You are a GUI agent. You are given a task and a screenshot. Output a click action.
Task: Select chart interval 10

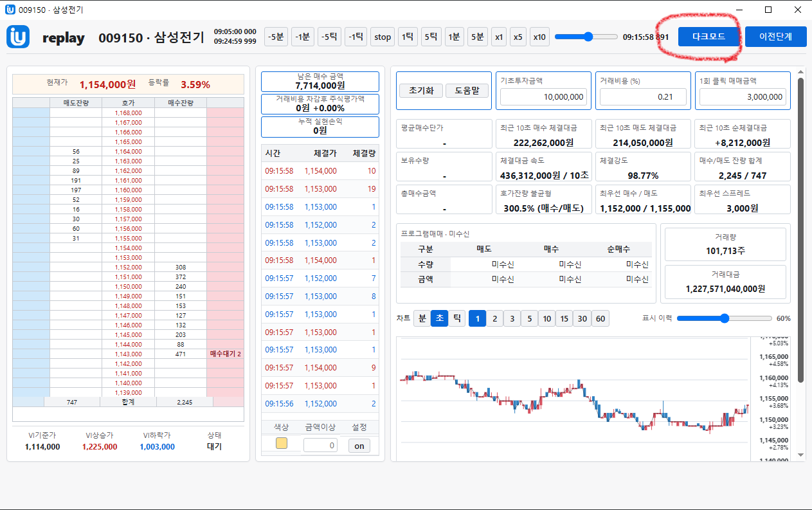click(x=546, y=318)
